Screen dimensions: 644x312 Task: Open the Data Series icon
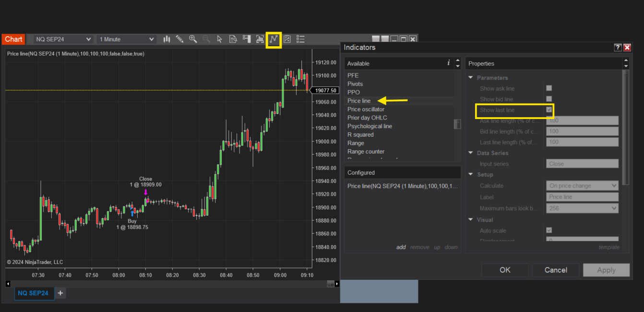pos(260,39)
